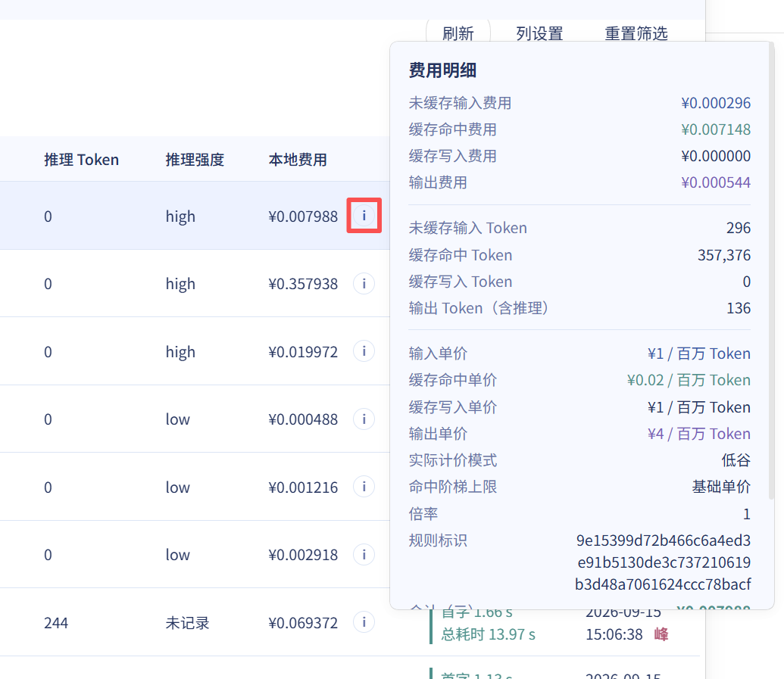Open fee info icon for ¥0.001216 row
Image resolution: width=784 pixels, height=679 pixels.
tap(364, 487)
